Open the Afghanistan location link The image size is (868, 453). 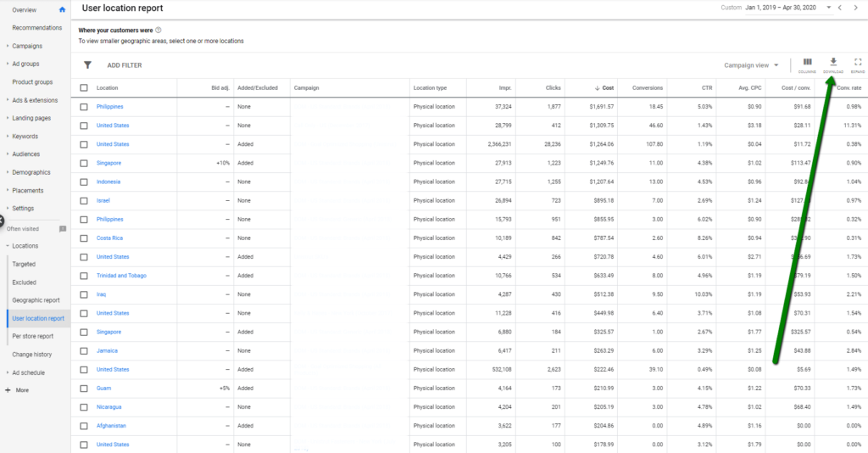point(111,426)
